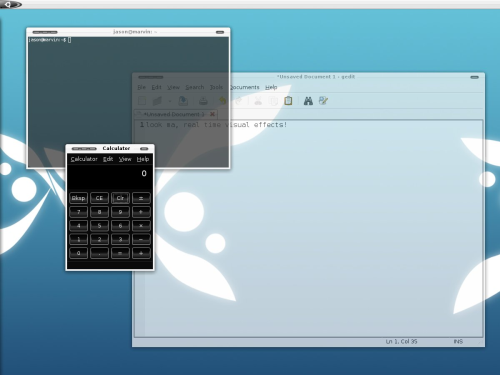Viewport: 500px width, 375px height.
Task: Click the Redo arrow in gedit toolbar
Action: coord(239,101)
